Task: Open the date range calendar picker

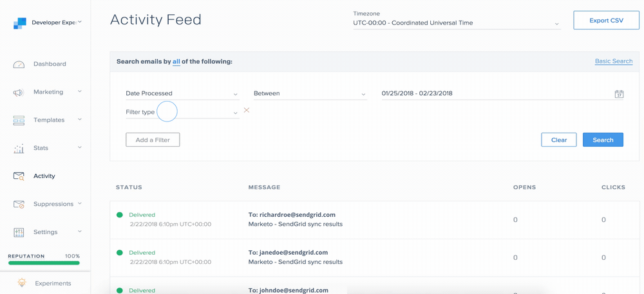Action: (619, 94)
